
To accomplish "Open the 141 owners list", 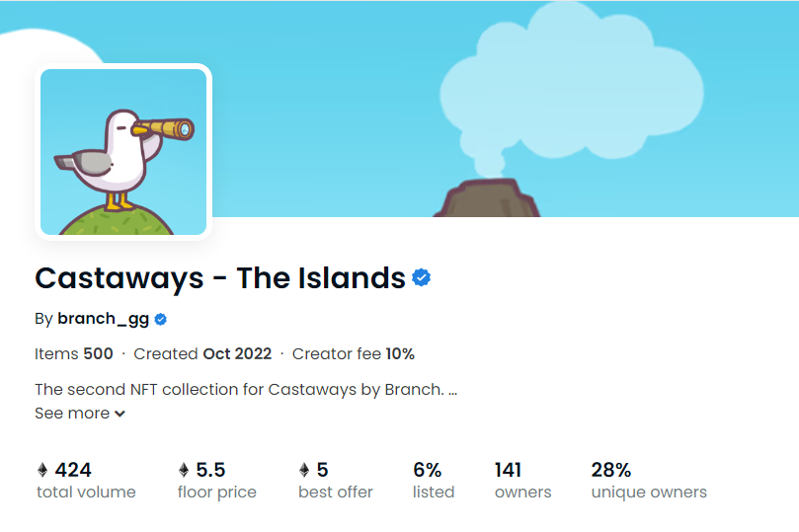I will [522, 481].
